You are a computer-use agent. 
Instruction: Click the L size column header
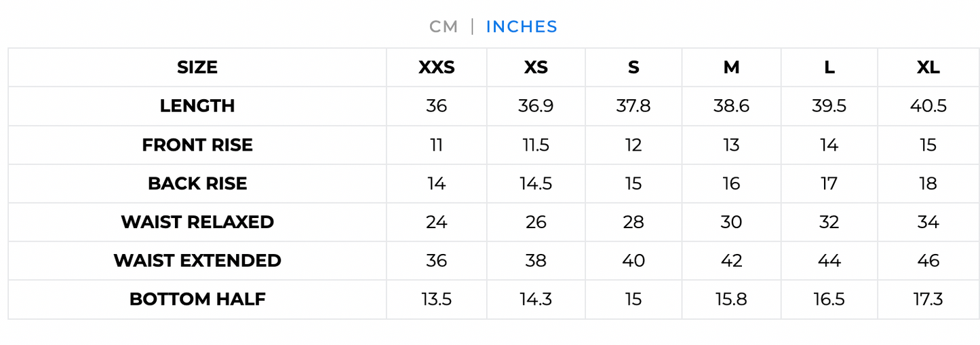coord(829,67)
